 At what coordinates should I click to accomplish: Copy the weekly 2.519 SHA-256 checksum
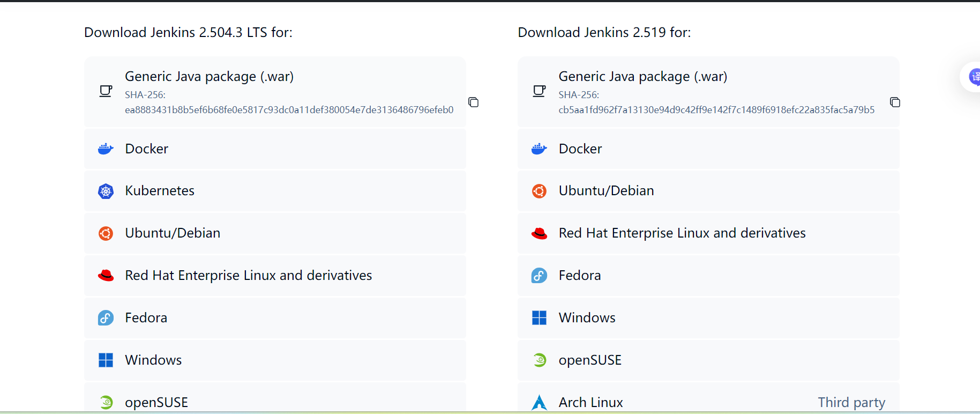895,102
